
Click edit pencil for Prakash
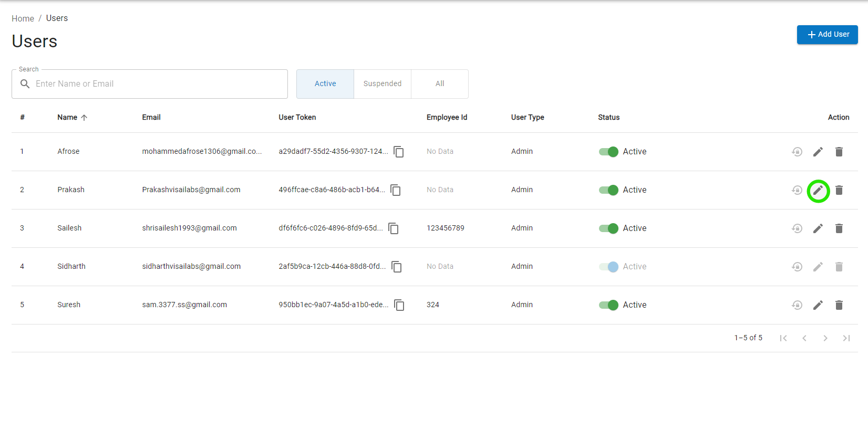pos(818,190)
